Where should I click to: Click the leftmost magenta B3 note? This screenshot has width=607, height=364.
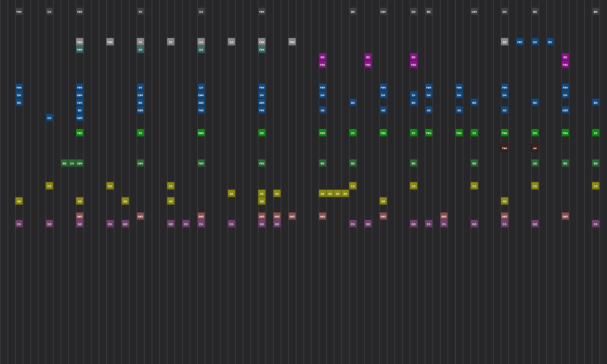(322, 57)
